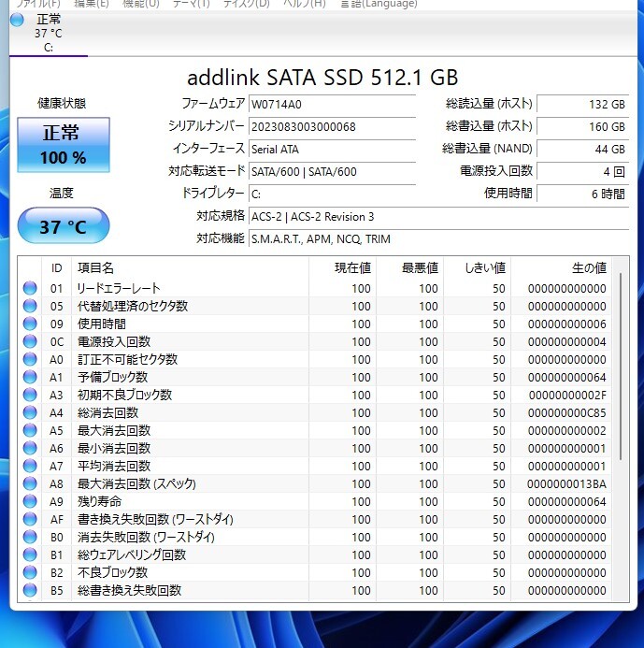
Task: Select the C: drive status circle at top
Action: click(x=17, y=20)
